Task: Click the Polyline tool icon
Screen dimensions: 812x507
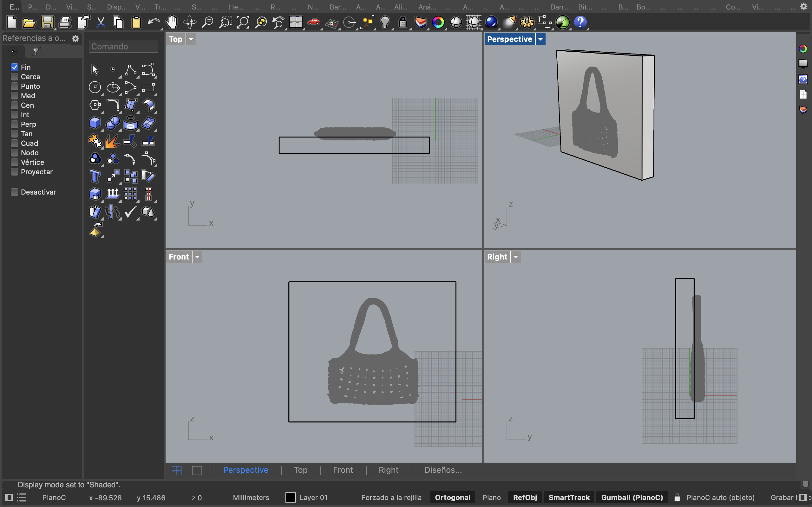Action: coord(131,70)
